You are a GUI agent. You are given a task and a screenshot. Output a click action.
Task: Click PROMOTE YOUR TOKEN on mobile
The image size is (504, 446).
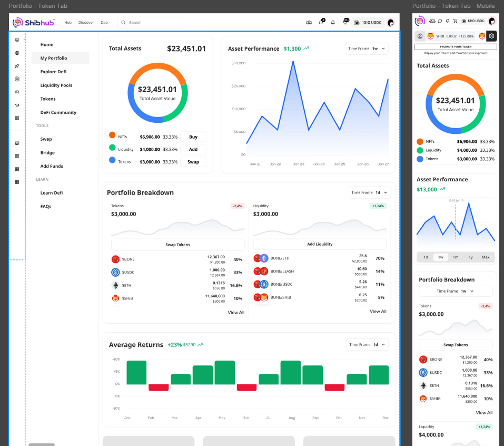456,47
